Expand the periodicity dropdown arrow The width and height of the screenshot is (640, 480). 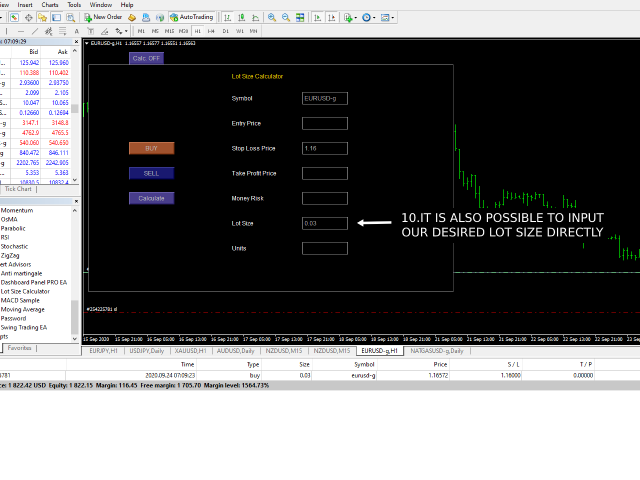click(x=374, y=18)
